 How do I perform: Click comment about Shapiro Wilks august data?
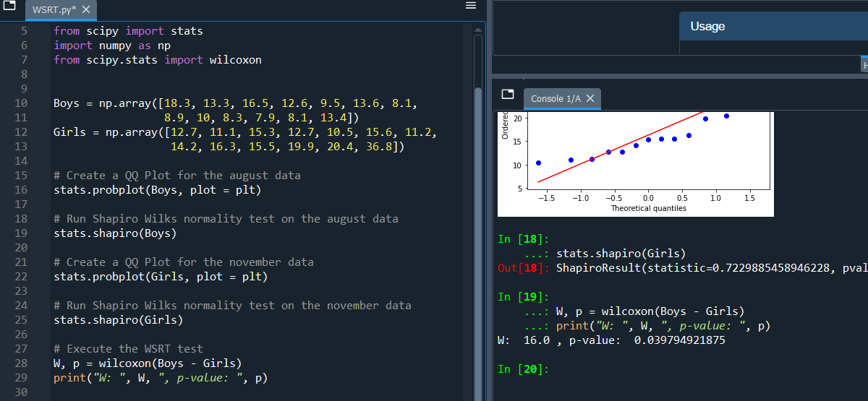pos(226,219)
